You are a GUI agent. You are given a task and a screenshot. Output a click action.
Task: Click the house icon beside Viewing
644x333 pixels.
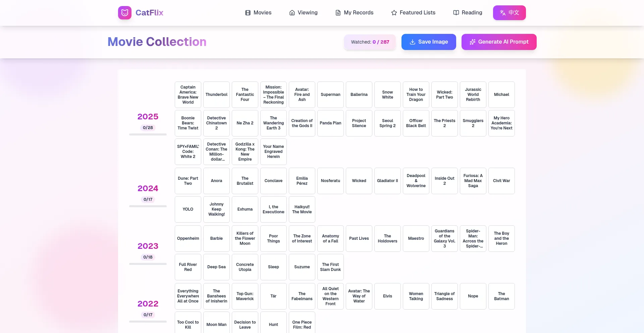292,13
